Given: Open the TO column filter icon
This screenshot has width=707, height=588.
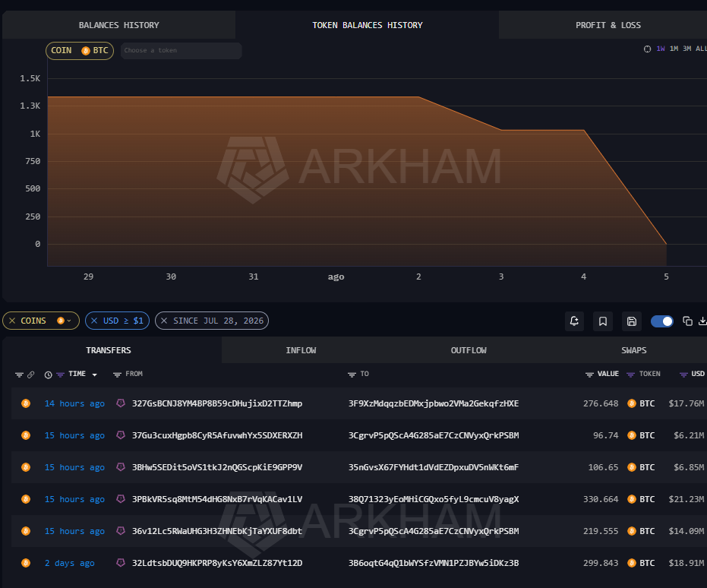Looking at the screenshot, I should (x=352, y=375).
